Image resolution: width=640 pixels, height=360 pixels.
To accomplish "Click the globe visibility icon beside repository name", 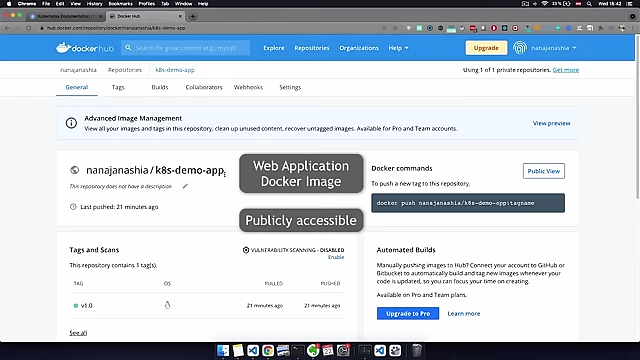I will click(74, 170).
